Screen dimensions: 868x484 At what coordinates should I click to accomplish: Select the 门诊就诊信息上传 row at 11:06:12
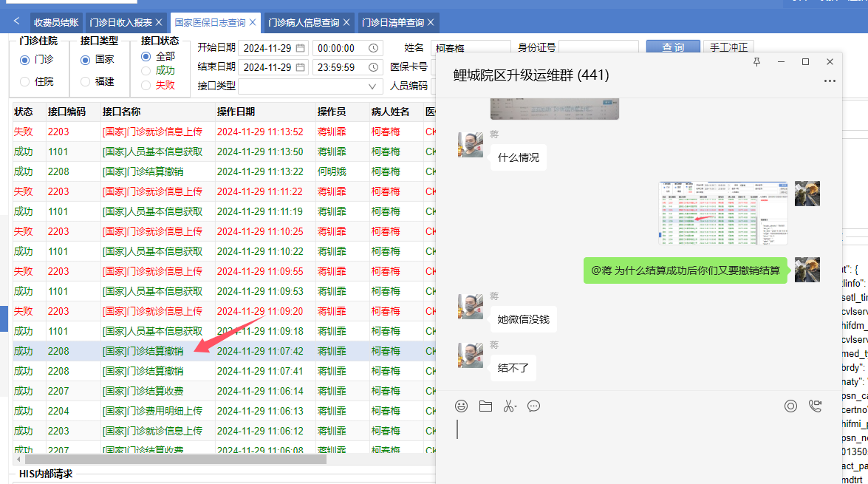coord(224,431)
